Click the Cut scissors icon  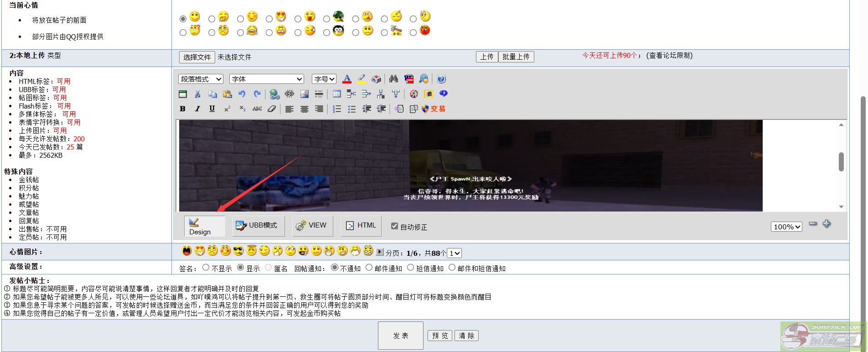pyautogui.click(x=197, y=94)
